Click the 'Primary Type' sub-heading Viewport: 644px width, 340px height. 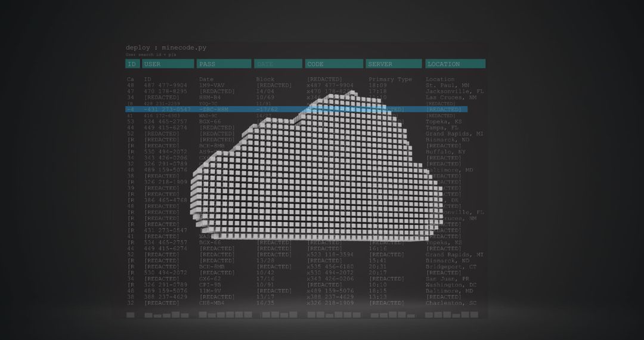tap(390, 79)
